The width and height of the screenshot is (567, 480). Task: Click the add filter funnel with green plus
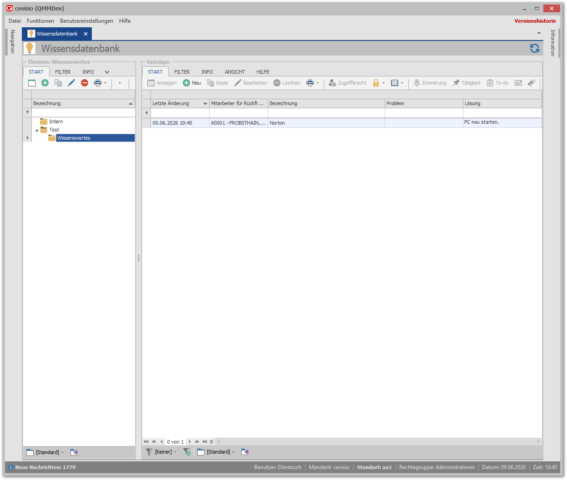point(187,452)
